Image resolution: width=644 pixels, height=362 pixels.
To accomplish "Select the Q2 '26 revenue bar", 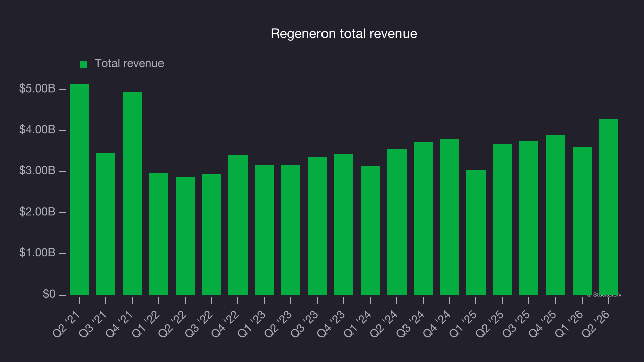I will (x=608, y=207).
